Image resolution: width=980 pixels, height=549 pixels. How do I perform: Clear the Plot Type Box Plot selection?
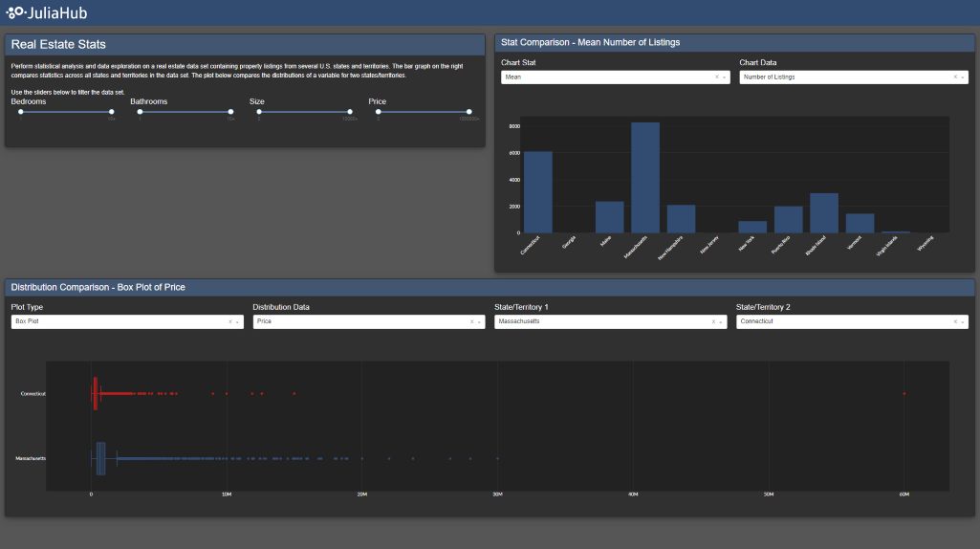(229, 322)
